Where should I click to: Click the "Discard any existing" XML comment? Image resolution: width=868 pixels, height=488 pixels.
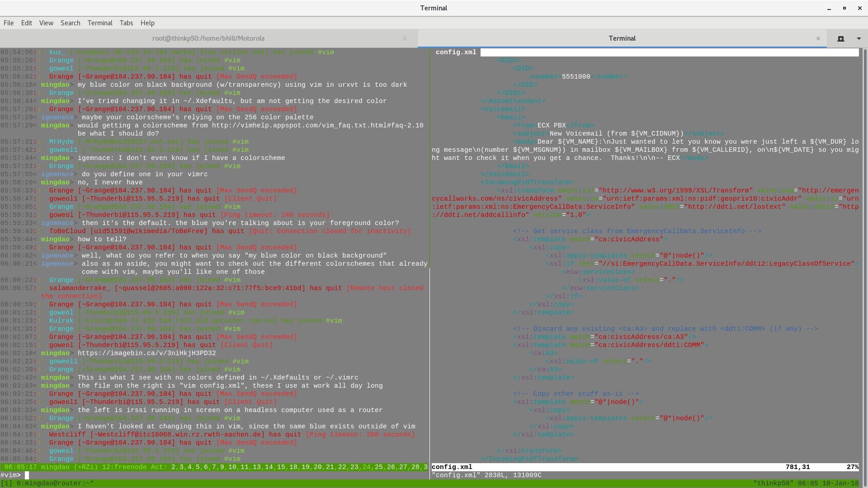pyautogui.click(x=665, y=329)
